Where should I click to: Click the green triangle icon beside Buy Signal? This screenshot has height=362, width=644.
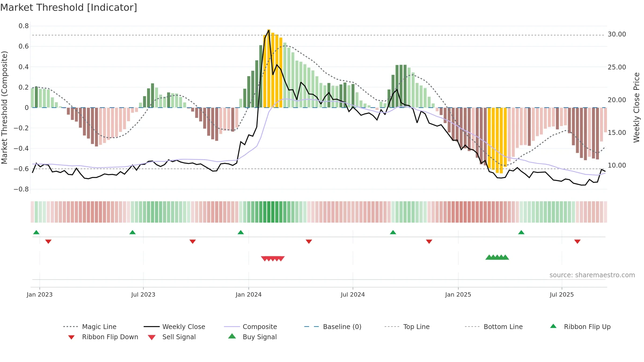click(232, 336)
